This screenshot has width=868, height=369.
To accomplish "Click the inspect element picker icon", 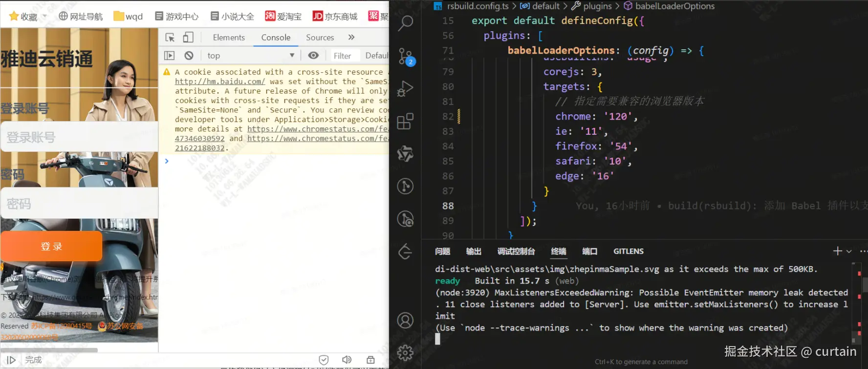I will tap(170, 38).
